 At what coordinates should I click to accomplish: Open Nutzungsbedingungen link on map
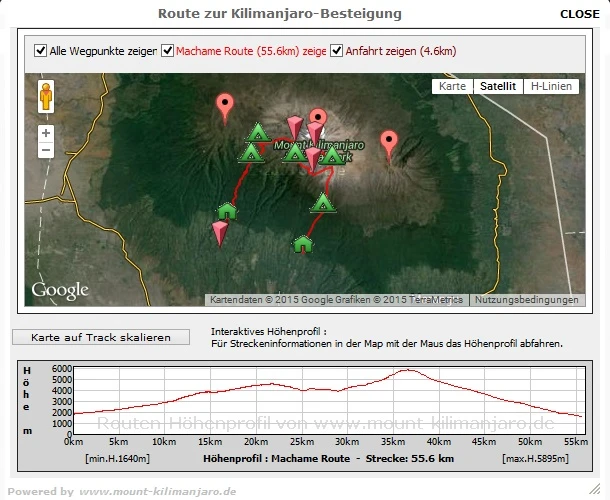(526, 300)
